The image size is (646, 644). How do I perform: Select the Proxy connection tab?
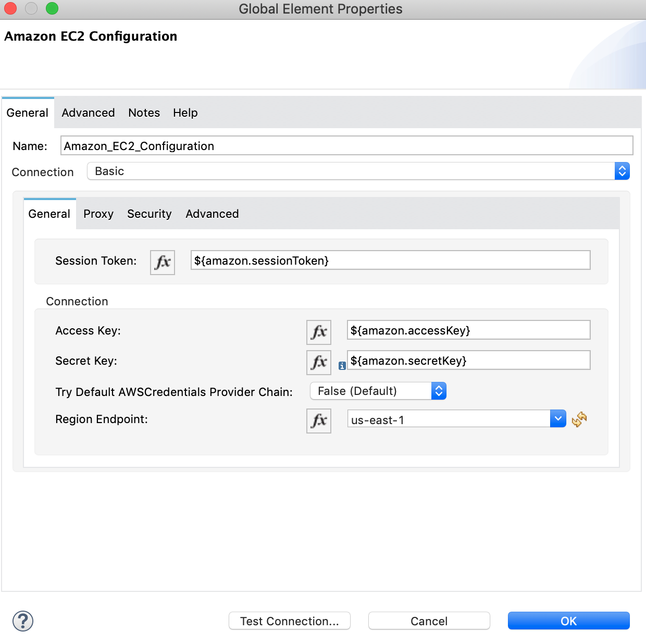[98, 214]
